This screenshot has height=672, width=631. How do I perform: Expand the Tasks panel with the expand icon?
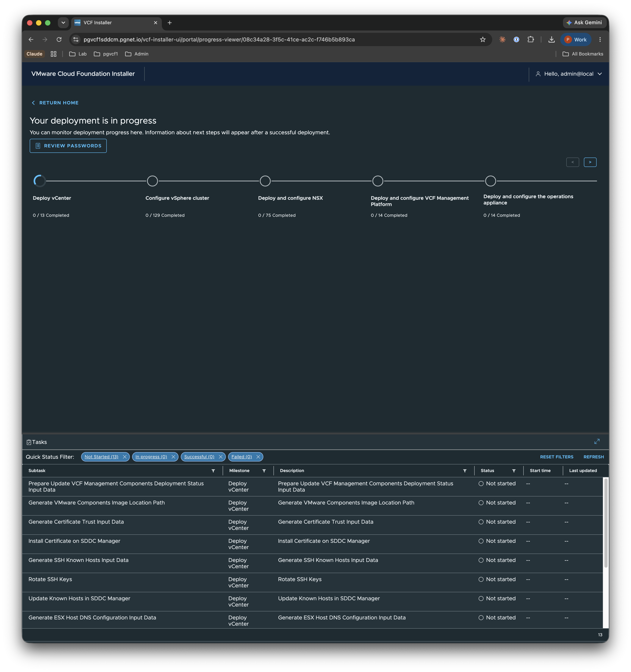click(597, 442)
